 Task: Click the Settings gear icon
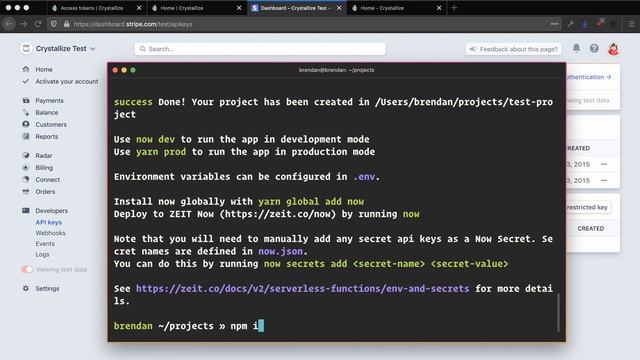point(26,288)
